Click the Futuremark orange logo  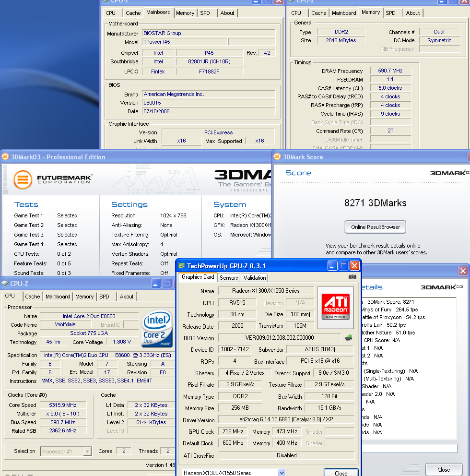point(23,180)
